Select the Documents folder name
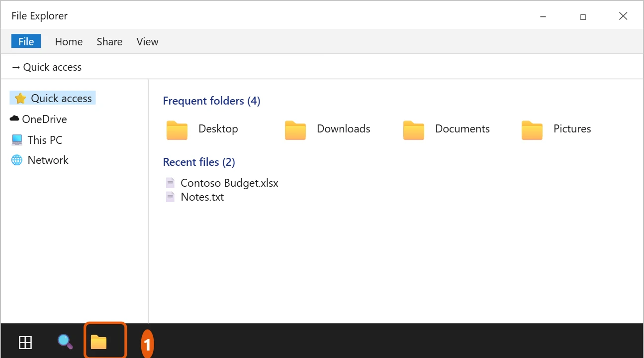This screenshot has width=644, height=358. tap(462, 128)
